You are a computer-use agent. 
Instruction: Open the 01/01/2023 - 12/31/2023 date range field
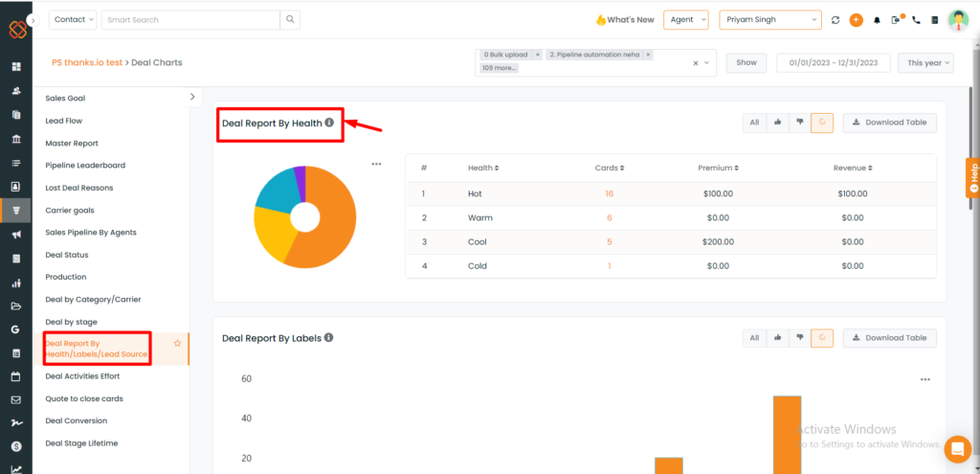tap(834, 62)
